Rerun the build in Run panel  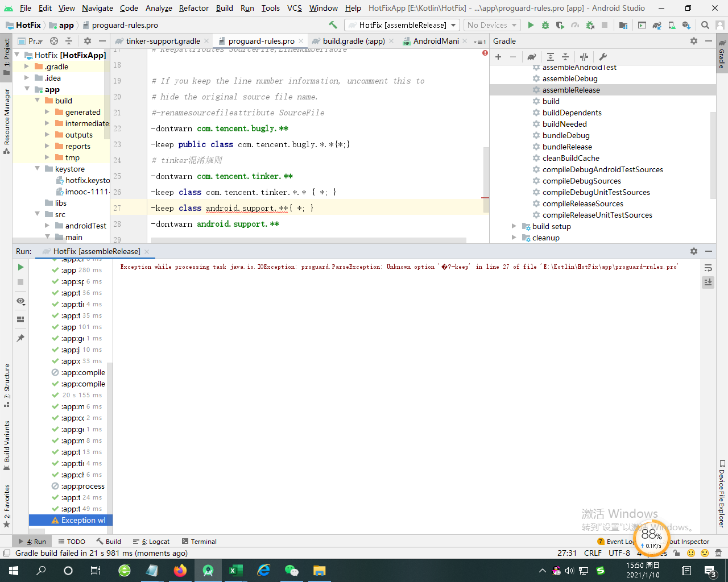pyautogui.click(x=20, y=267)
